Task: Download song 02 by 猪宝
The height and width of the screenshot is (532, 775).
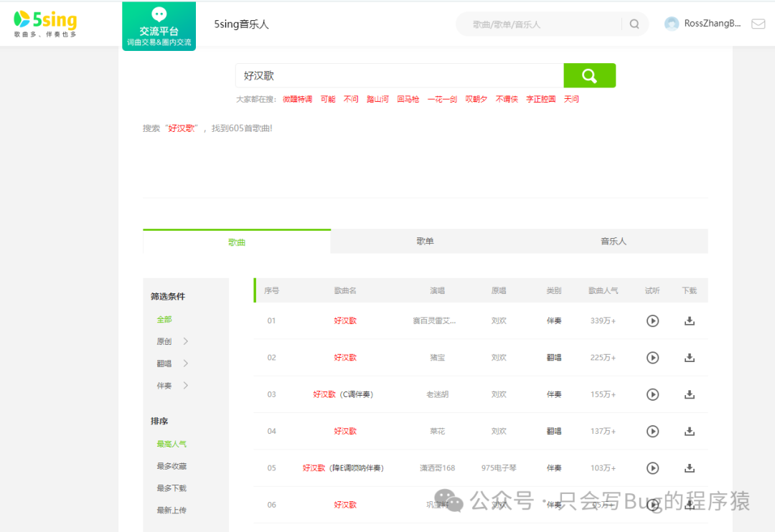Action: tap(690, 358)
